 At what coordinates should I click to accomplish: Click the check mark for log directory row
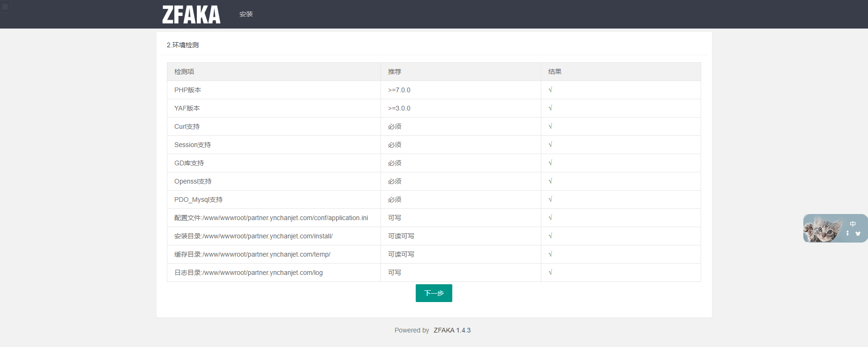coord(550,272)
